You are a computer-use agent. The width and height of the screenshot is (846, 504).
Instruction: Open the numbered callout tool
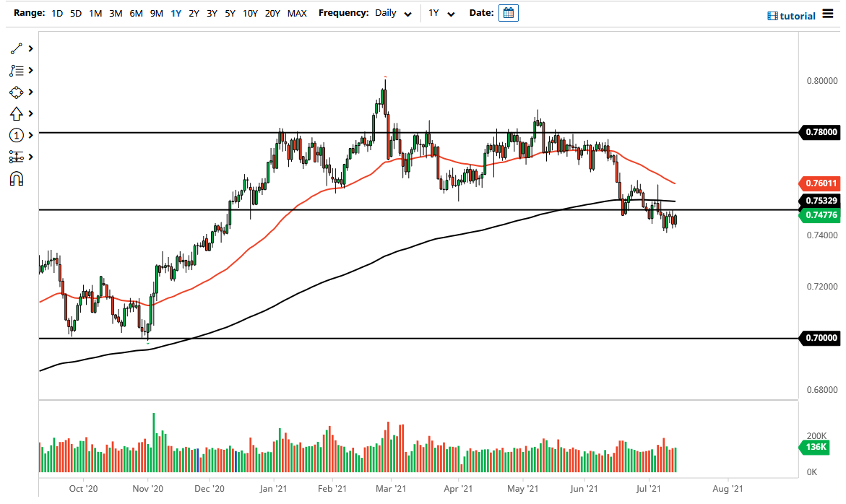point(17,135)
